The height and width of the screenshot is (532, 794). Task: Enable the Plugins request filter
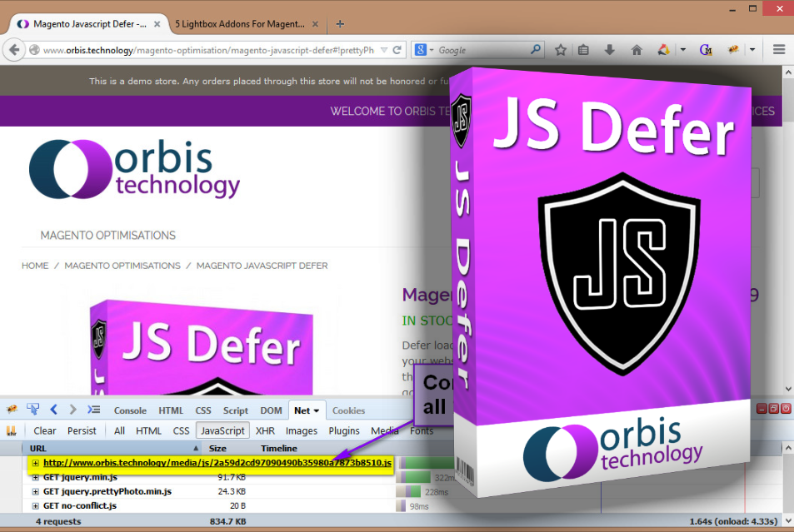[x=344, y=430]
